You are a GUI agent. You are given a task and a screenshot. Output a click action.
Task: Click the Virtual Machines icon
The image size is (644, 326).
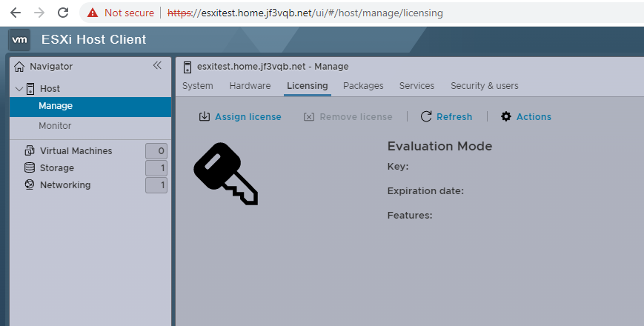click(30, 150)
